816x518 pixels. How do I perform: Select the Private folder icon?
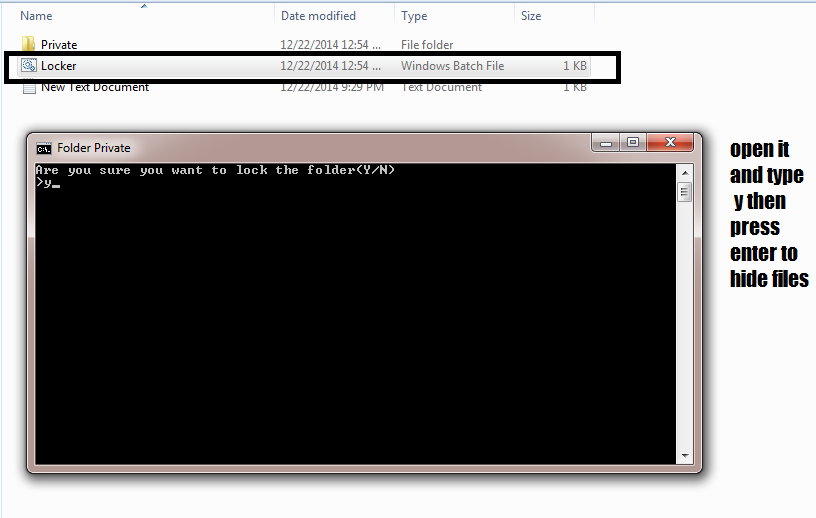pos(29,44)
